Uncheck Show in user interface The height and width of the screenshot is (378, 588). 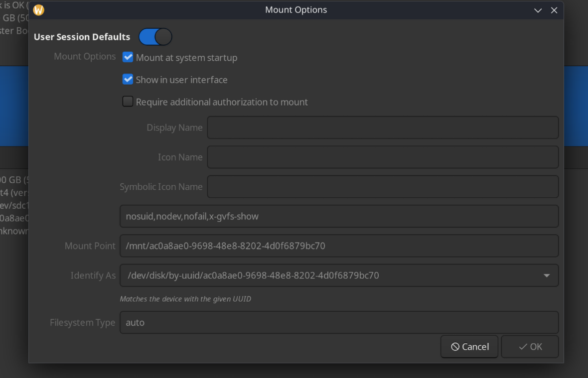coord(128,79)
